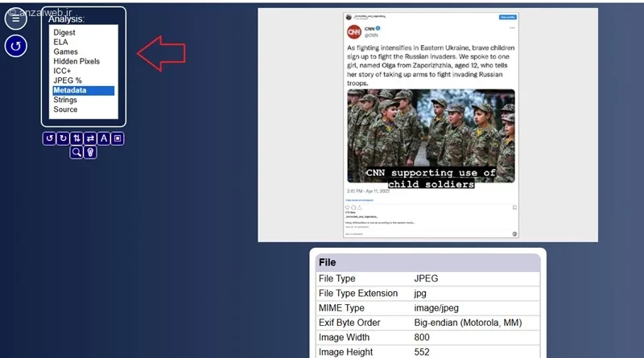Image resolution: width=644 pixels, height=358 pixels.
Task: Select the highlighted Metadata option
Action: pyautogui.click(x=84, y=90)
